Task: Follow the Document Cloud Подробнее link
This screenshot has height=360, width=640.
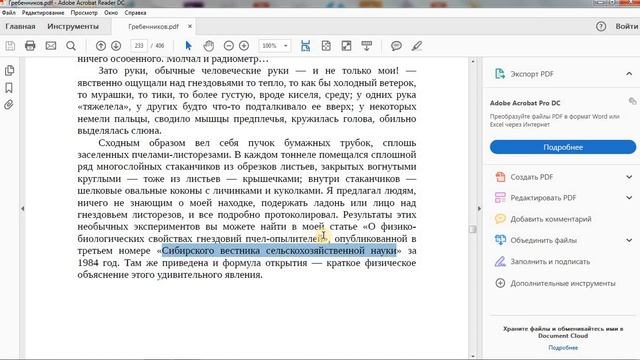Action: tap(563, 348)
